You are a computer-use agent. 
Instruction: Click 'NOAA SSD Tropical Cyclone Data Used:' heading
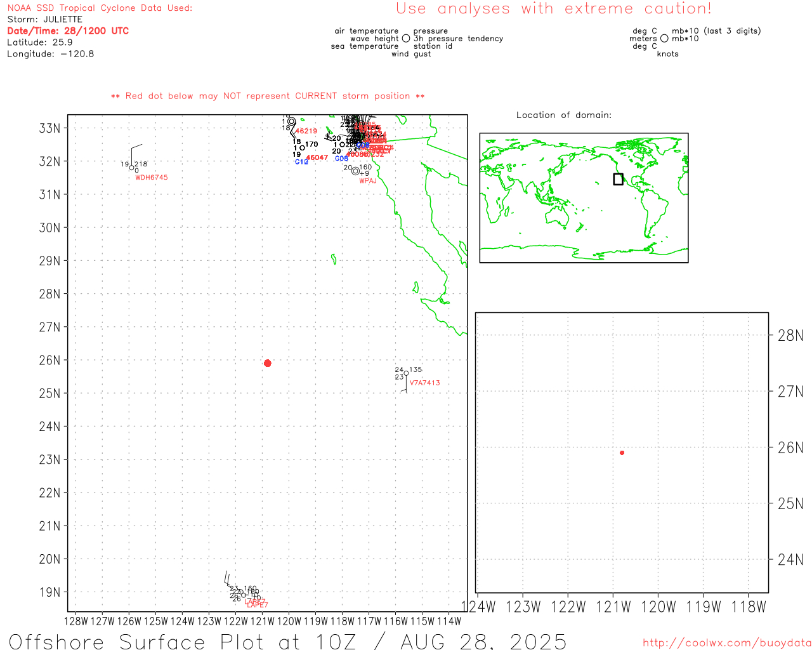(x=100, y=8)
